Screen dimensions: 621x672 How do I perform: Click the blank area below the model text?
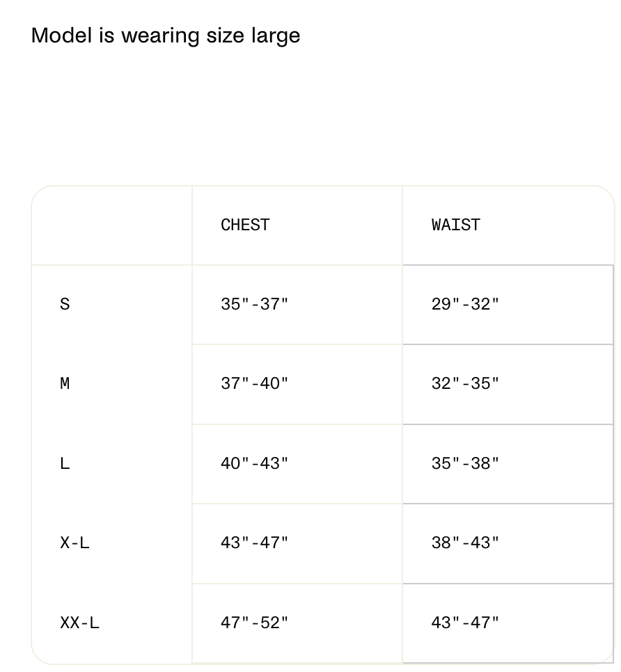[x=310, y=115]
